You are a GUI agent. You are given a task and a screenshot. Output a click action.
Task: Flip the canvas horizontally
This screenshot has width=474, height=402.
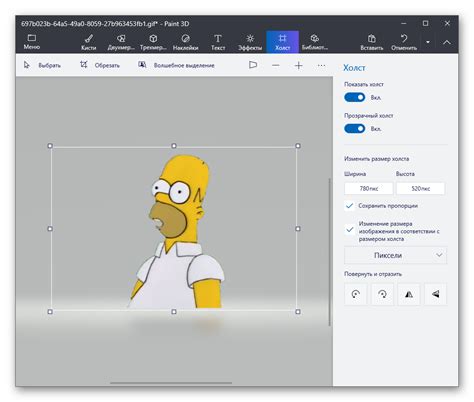[409, 294]
